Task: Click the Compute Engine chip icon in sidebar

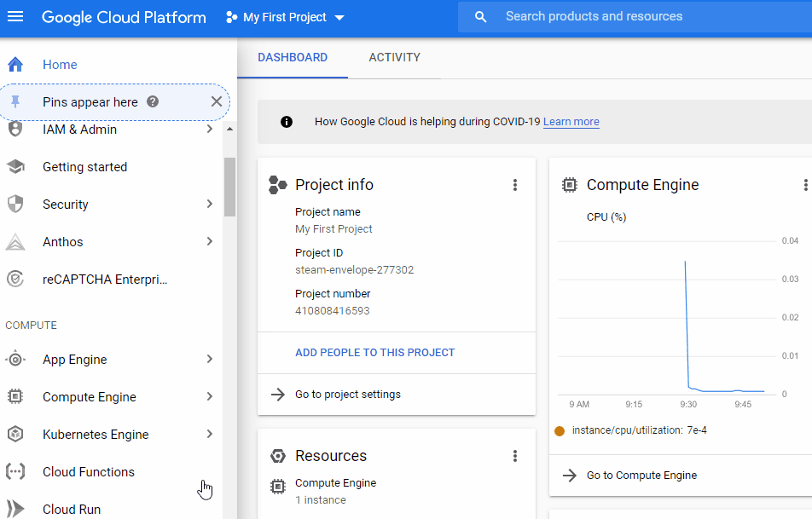Action: tap(15, 396)
